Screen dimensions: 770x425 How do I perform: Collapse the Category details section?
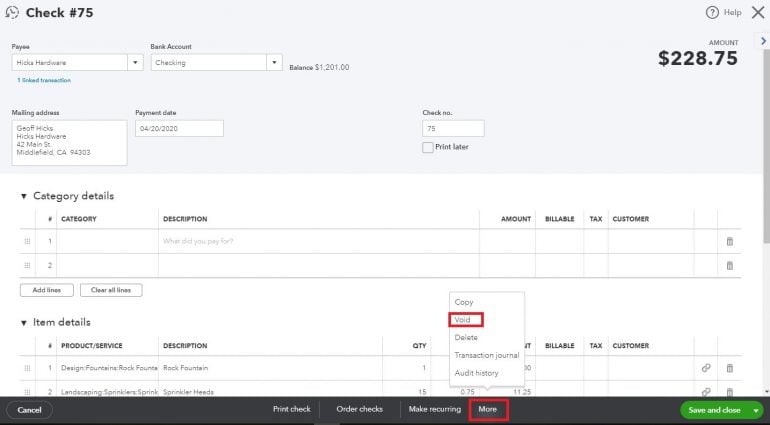[x=24, y=196]
